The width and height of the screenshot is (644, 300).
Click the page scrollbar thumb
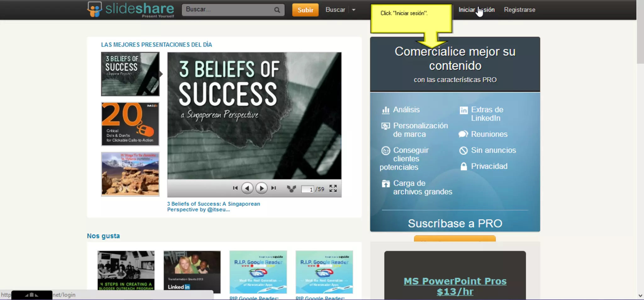coord(640,31)
